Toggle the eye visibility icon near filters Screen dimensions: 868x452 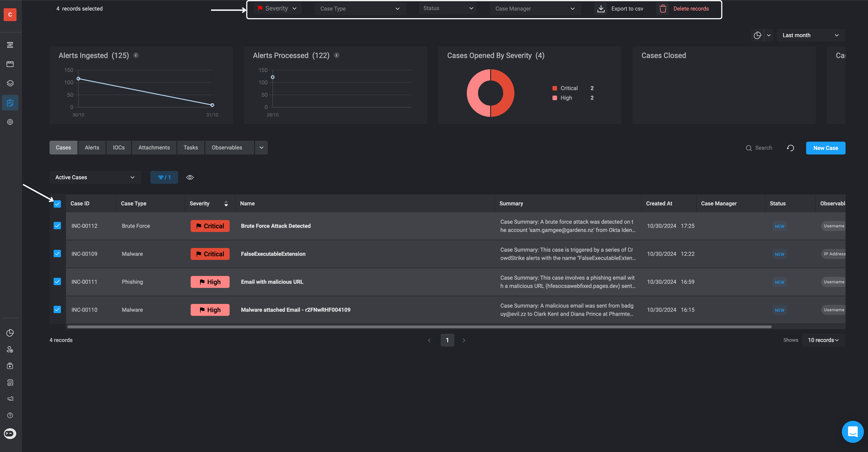pyautogui.click(x=190, y=177)
